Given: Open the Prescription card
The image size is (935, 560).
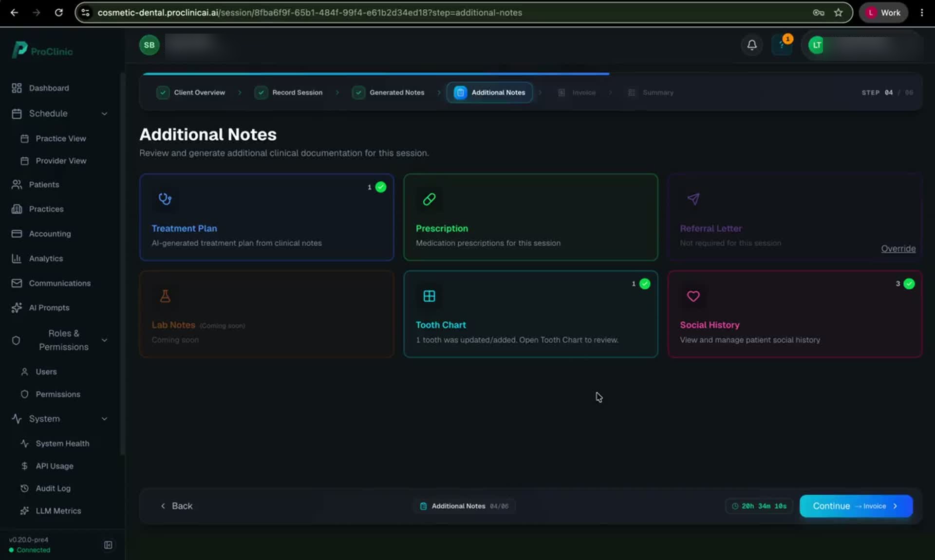Looking at the screenshot, I should (x=531, y=217).
